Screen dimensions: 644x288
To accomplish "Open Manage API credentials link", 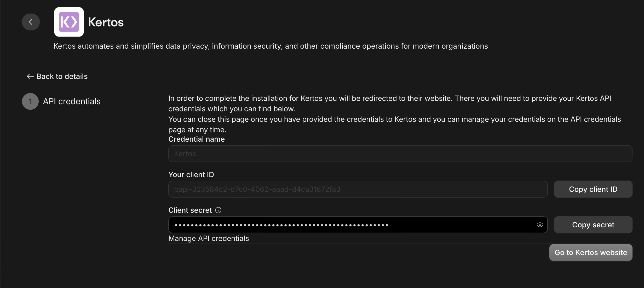I will pos(209,238).
